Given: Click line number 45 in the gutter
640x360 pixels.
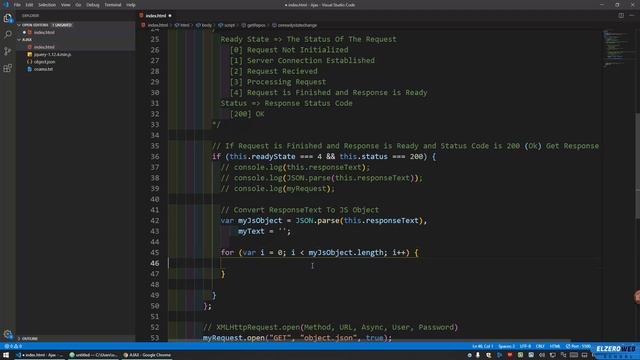Looking at the screenshot, I should [155, 252].
